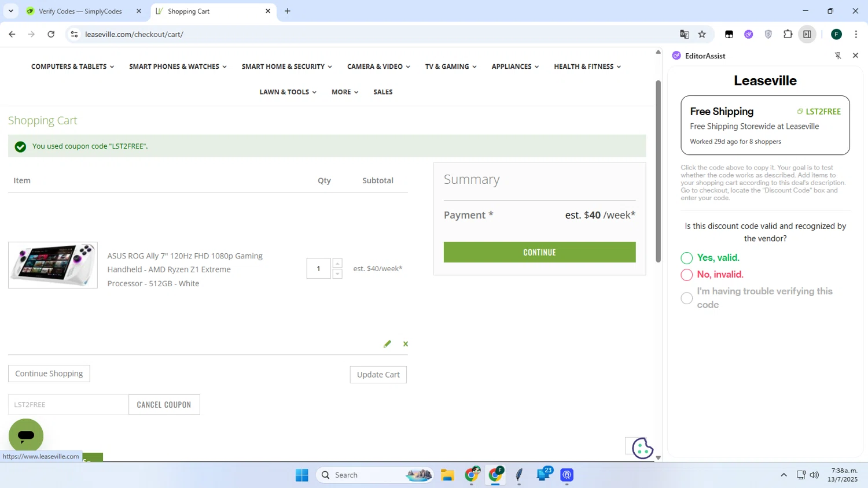The height and width of the screenshot is (488, 868).
Task: Reload the Leaseville cart page
Action: 51,34
